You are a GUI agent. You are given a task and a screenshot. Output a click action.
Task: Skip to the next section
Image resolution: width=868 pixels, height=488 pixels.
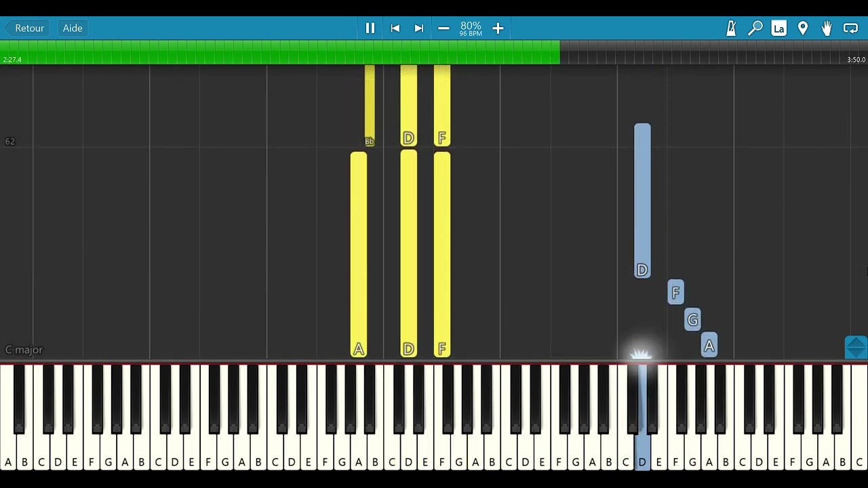[419, 28]
